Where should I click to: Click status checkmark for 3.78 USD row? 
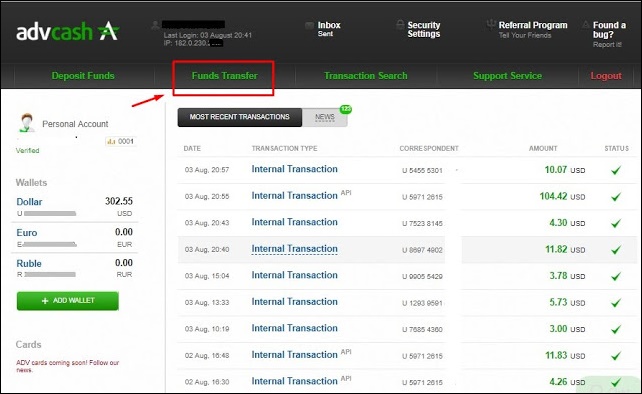[x=616, y=276]
